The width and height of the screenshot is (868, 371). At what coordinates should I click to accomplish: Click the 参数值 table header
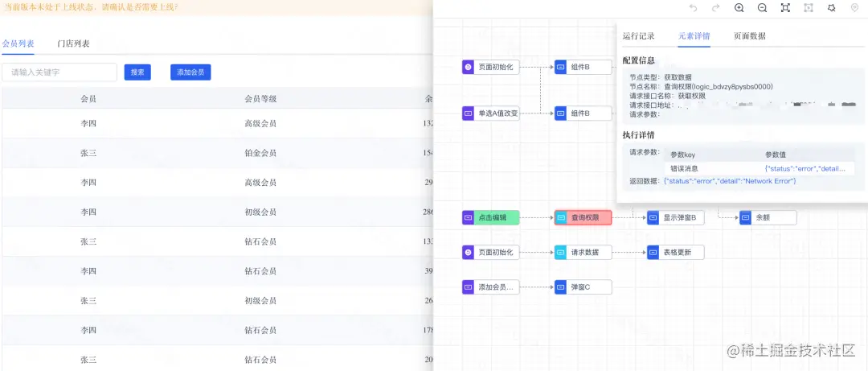click(776, 155)
